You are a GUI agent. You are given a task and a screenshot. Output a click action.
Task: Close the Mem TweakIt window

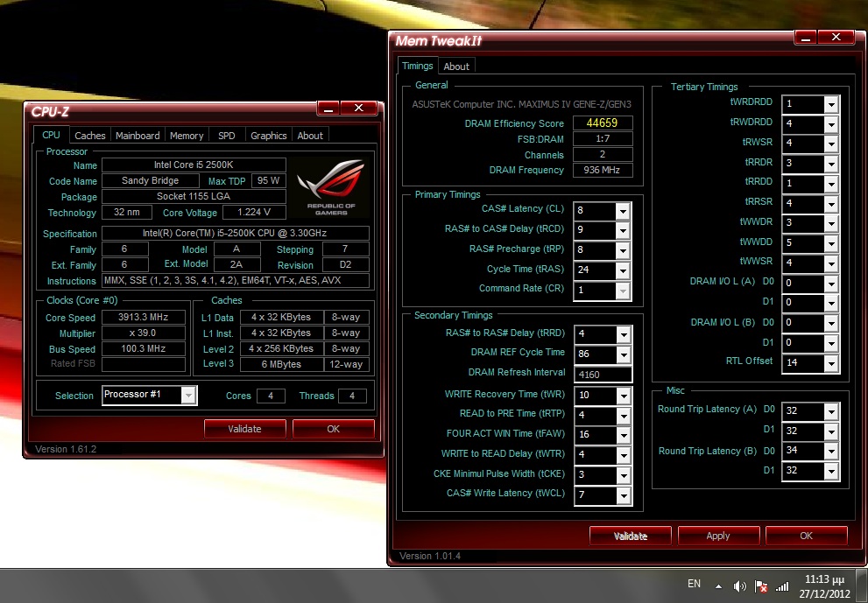(x=836, y=37)
